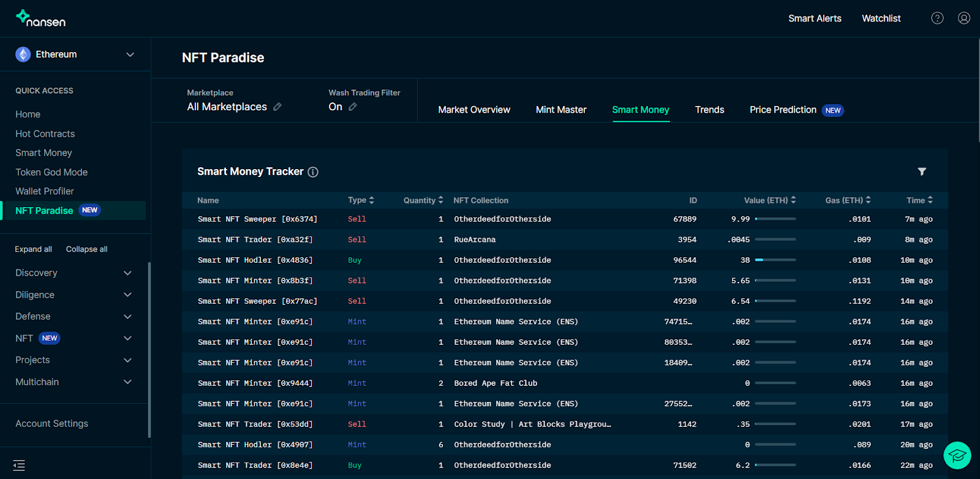Click the Expand all link
Viewport: 980px width, 479px height.
coord(33,249)
